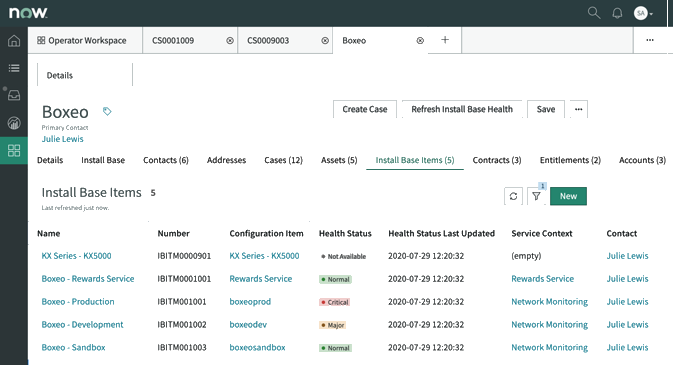Select the workspace grid sidebar icon
Screen dimensions: 673x365
click(14, 150)
